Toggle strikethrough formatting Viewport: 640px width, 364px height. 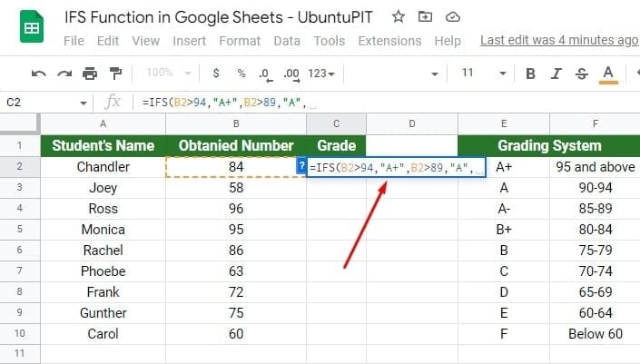click(x=581, y=74)
